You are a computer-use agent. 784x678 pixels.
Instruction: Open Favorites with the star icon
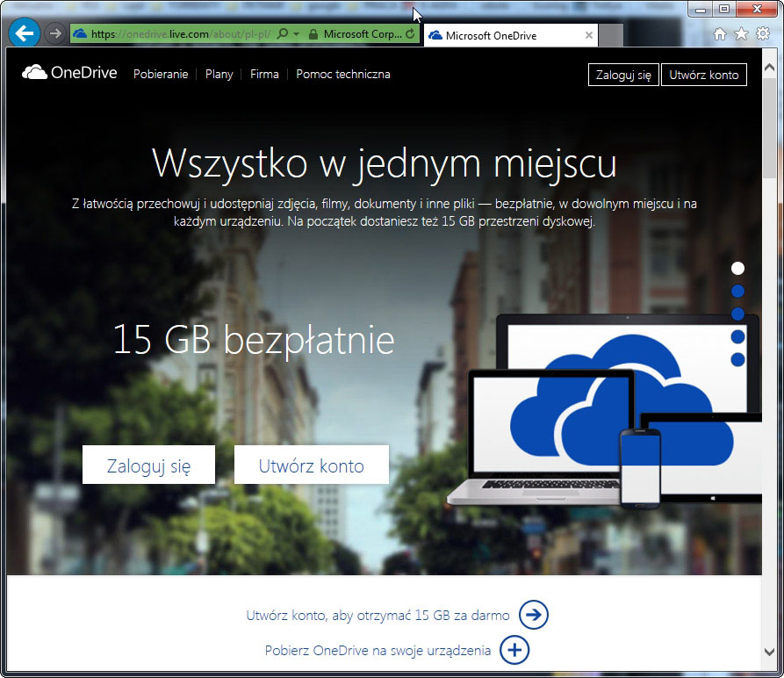point(741,33)
